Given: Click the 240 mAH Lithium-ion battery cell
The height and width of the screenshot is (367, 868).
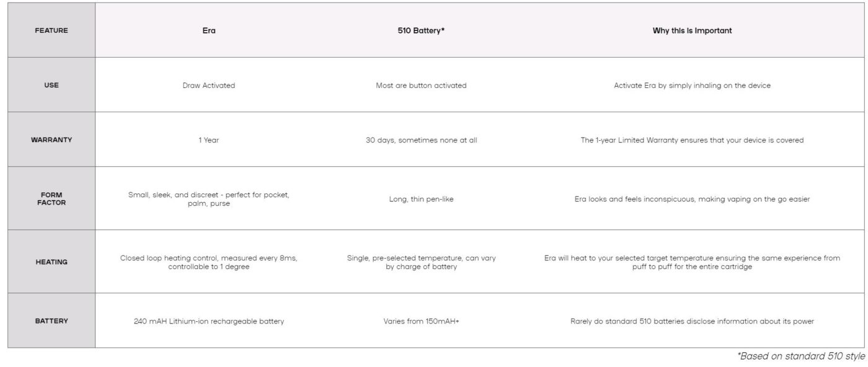Looking at the screenshot, I should click(209, 321).
